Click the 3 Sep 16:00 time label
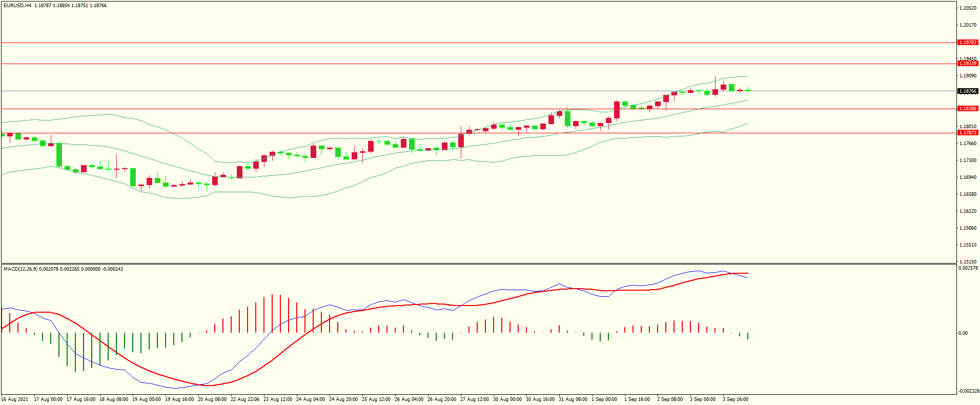Viewport: 980px width, 405px height. point(736,399)
